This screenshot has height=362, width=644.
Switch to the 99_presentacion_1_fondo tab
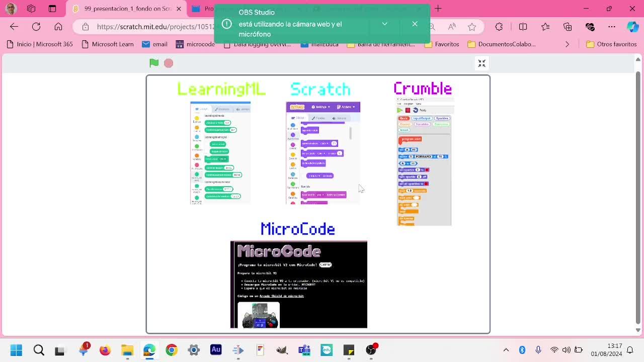pyautogui.click(x=126, y=9)
